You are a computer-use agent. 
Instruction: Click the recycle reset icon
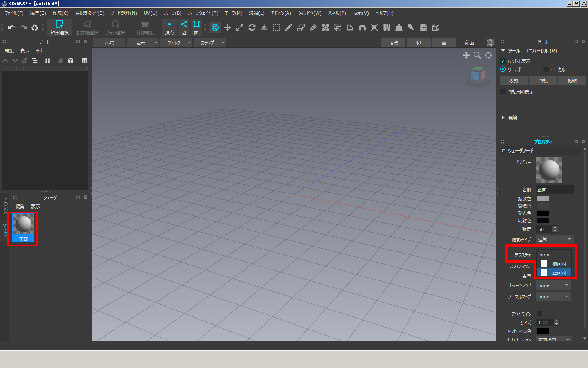point(35,28)
